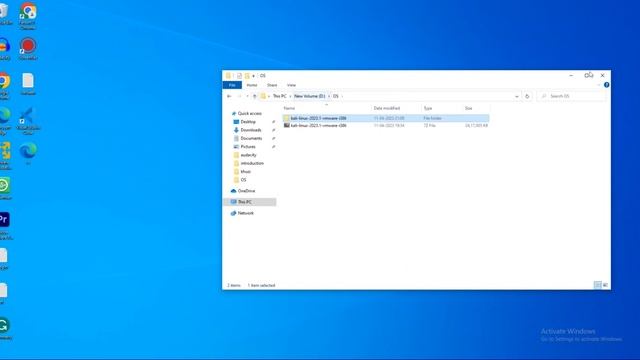Click the '1 item selected' status text
This screenshot has height=360, width=640.
pos(261,285)
